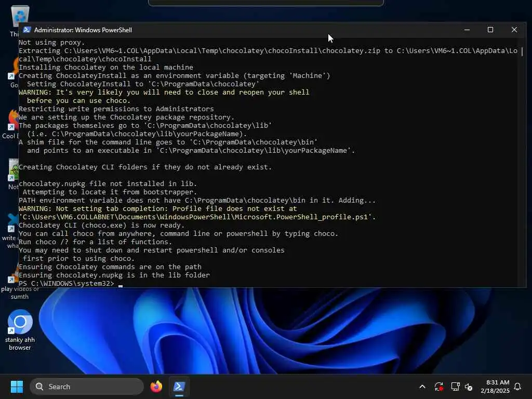Open the Windows Start menu
The height and width of the screenshot is (399, 532).
[x=17, y=387]
